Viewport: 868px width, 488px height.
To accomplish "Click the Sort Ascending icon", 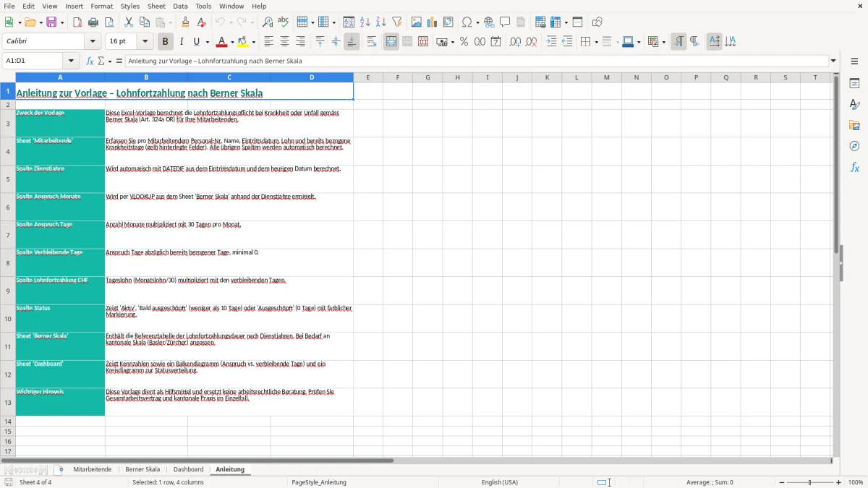I will tap(365, 22).
